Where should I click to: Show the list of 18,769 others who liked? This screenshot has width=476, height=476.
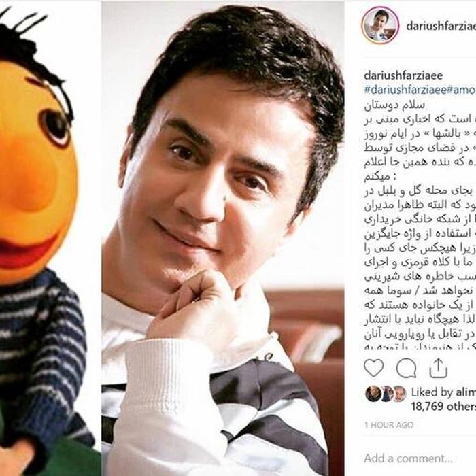tap(443, 406)
